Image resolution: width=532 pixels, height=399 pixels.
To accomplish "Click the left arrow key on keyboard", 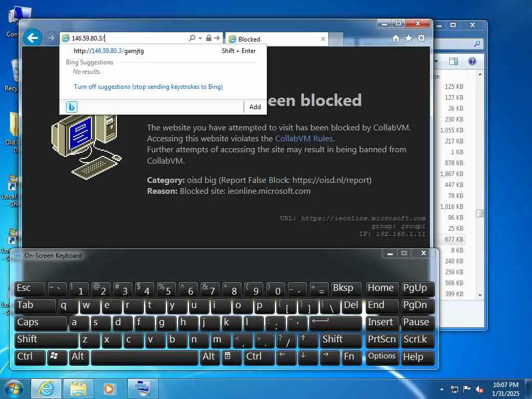I will pos(286,357).
